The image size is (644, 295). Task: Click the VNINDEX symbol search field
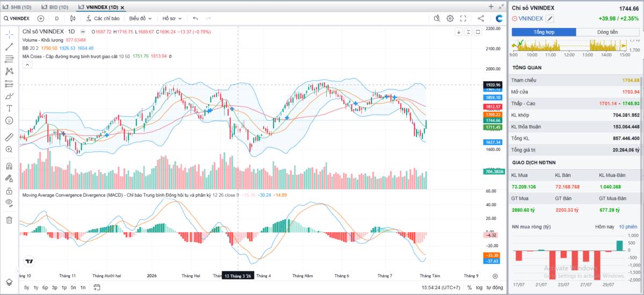(x=17, y=18)
